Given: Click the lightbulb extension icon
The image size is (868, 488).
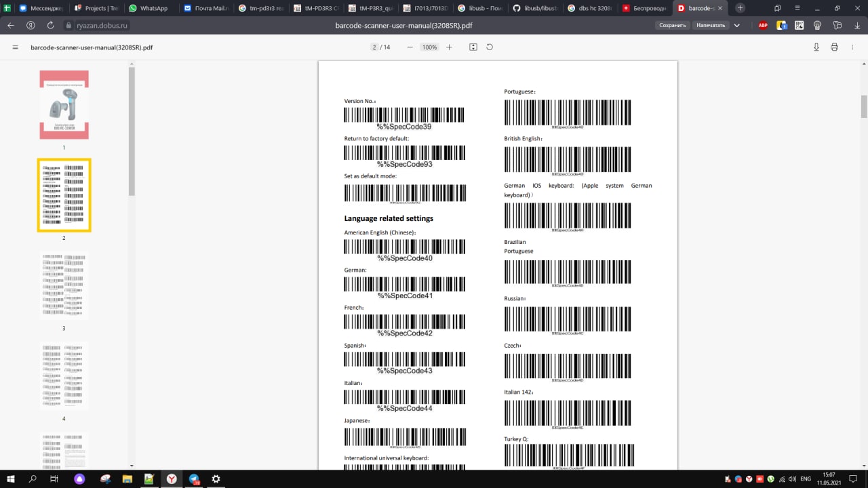Looking at the screenshot, I should tap(818, 25).
